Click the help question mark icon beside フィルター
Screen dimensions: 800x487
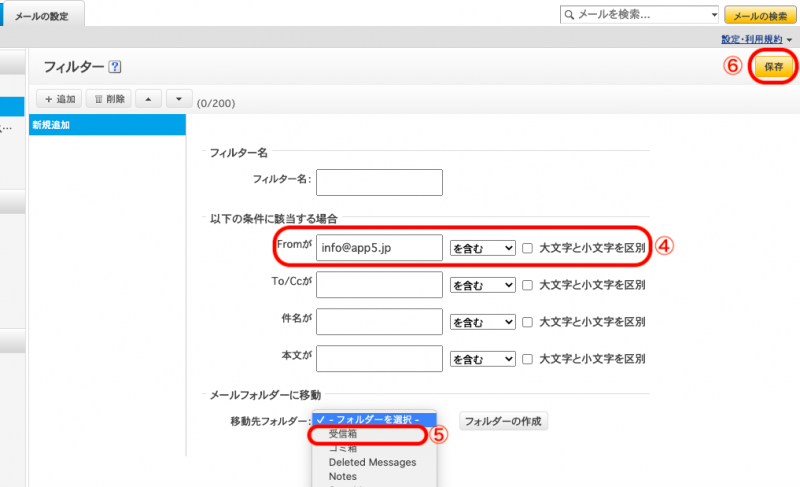tap(115, 67)
